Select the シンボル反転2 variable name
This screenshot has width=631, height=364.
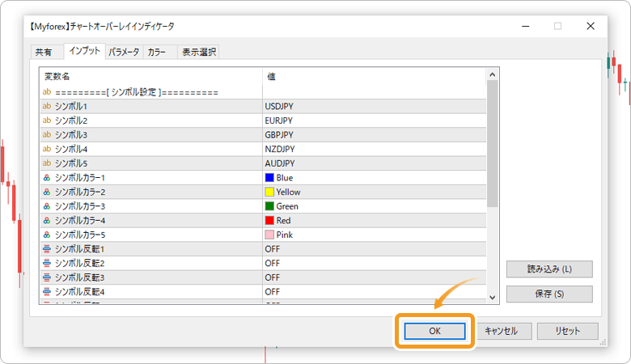coord(79,263)
